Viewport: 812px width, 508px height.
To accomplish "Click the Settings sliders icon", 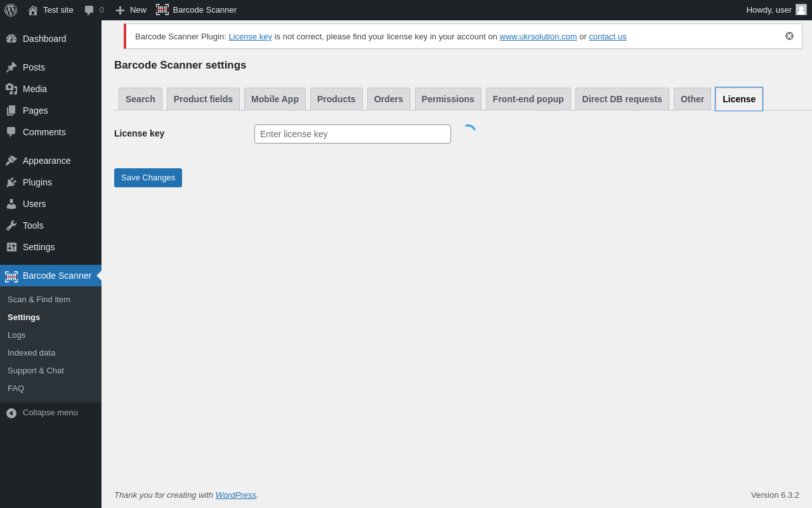I will (x=11, y=247).
